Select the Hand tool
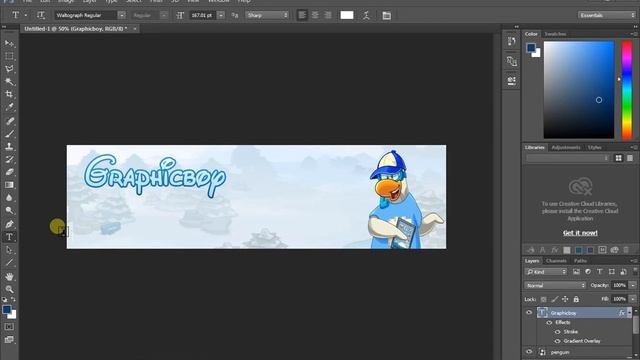640x360 pixels. coord(9,276)
